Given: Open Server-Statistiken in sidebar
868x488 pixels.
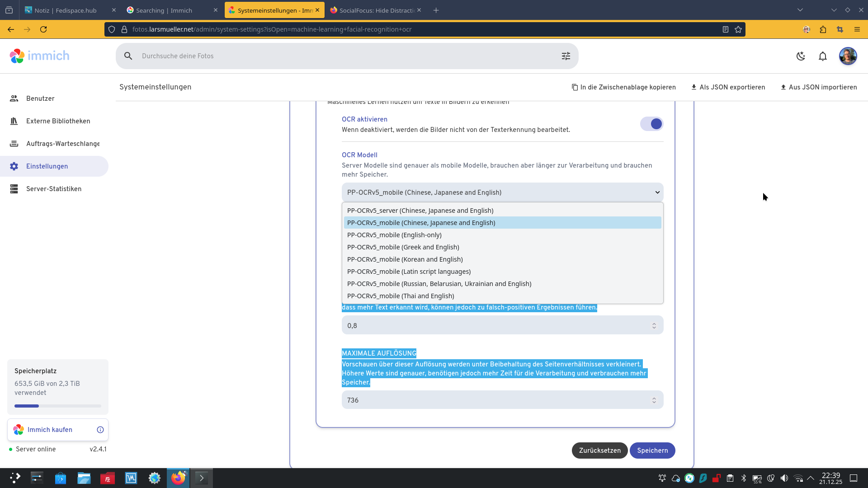Looking at the screenshot, I should pos(53,189).
